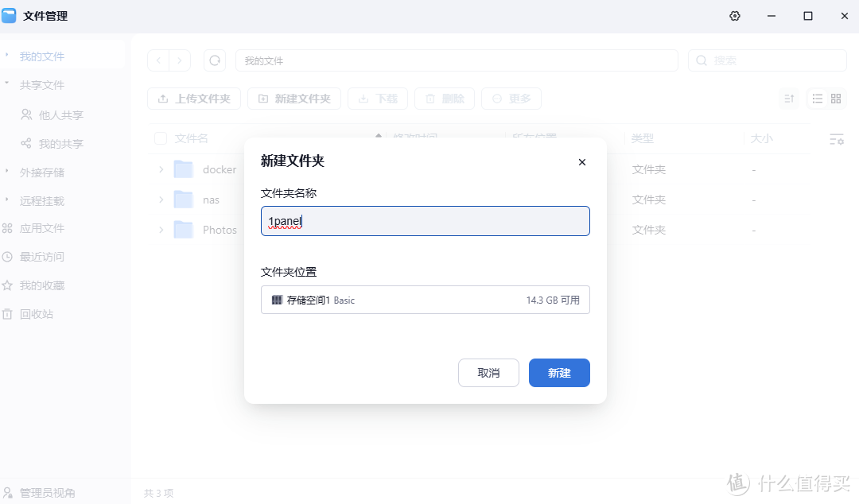Click the 我的收藏 star icon
The image size is (859, 504).
pyautogui.click(x=7, y=285)
